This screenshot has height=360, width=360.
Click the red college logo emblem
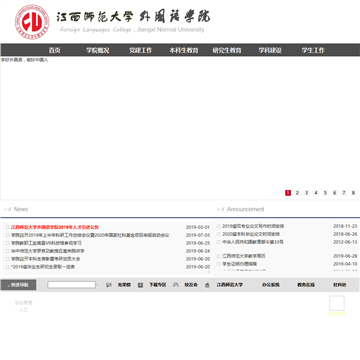click(32, 22)
